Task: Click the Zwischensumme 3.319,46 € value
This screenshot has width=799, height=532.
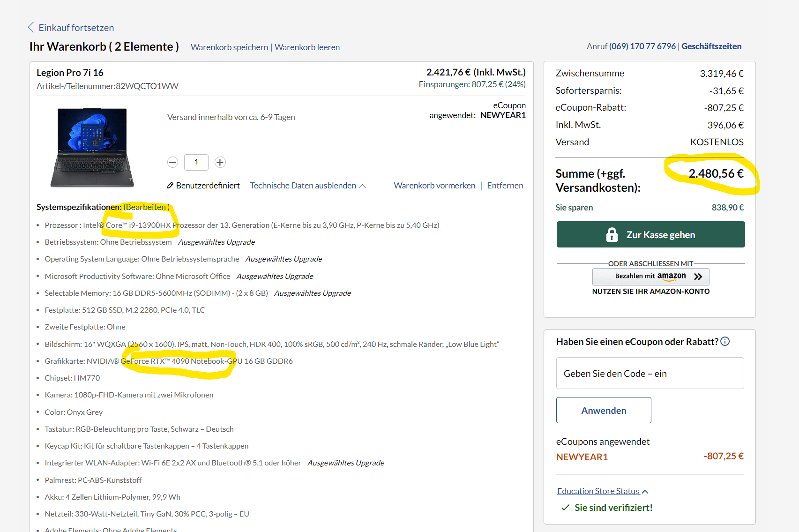Action: pyautogui.click(x=722, y=74)
